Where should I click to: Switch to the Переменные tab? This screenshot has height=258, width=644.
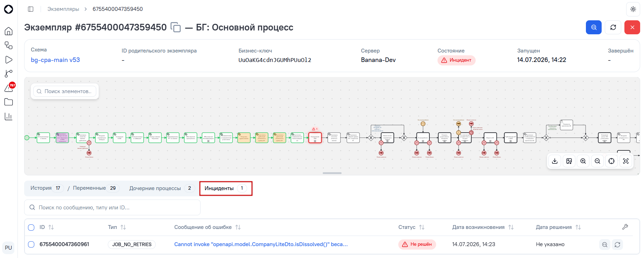click(96, 188)
